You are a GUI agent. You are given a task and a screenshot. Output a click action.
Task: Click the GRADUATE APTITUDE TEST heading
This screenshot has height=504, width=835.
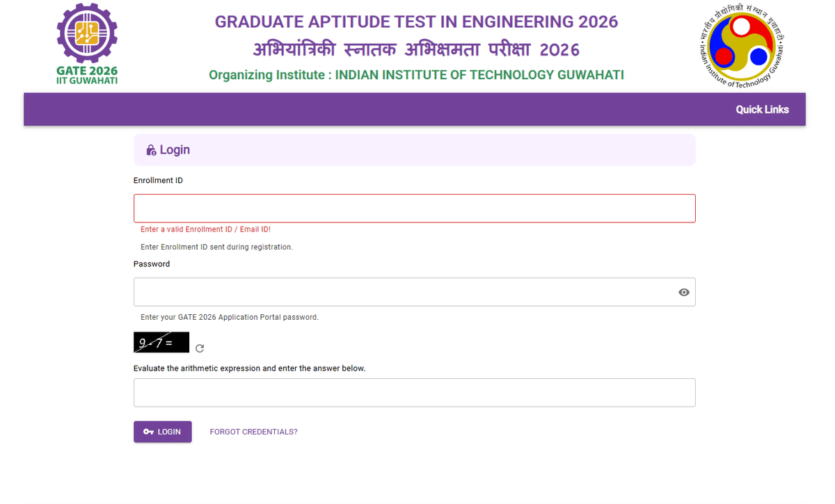(x=416, y=22)
